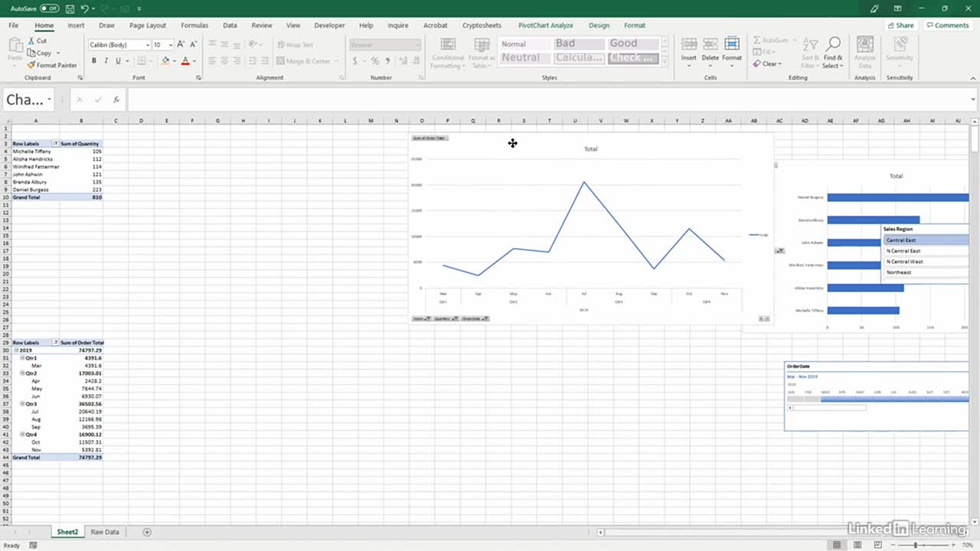The image size is (980, 551).
Task: Click the OrderDate timeline scrollbar
Action: coord(830,407)
